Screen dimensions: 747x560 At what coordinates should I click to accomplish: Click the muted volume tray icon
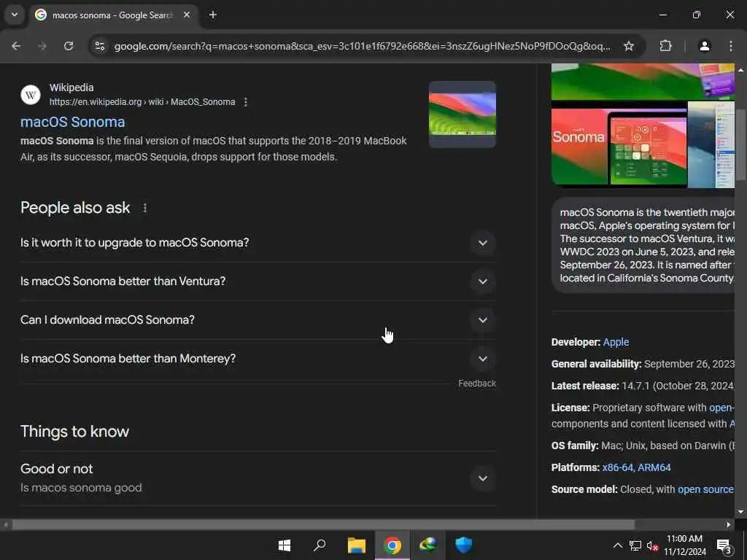(651, 546)
